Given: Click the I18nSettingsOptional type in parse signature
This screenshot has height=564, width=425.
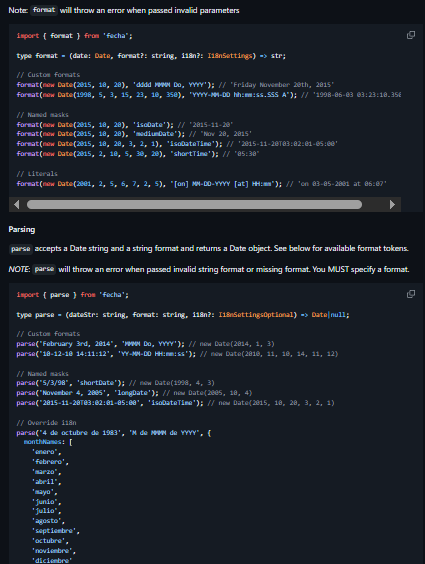Looking at the screenshot, I should coord(257,315).
